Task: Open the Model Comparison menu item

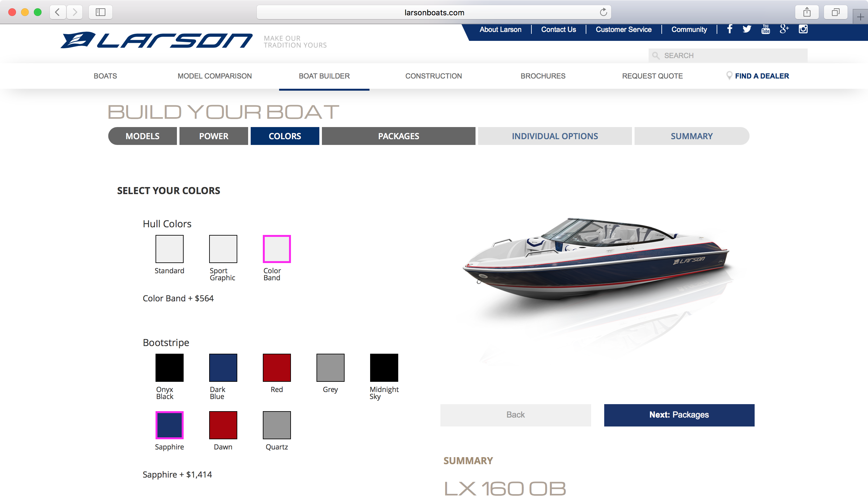Action: (215, 76)
